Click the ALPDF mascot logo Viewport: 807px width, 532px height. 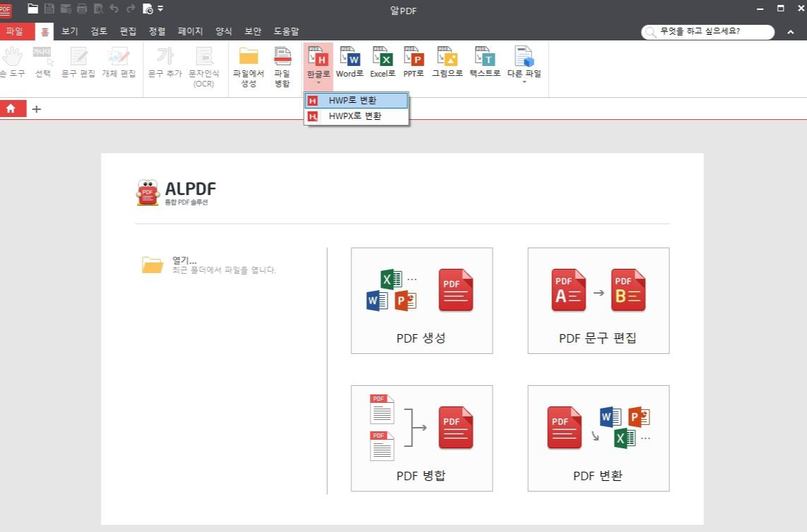pyautogui.click(x=148, y=192)
